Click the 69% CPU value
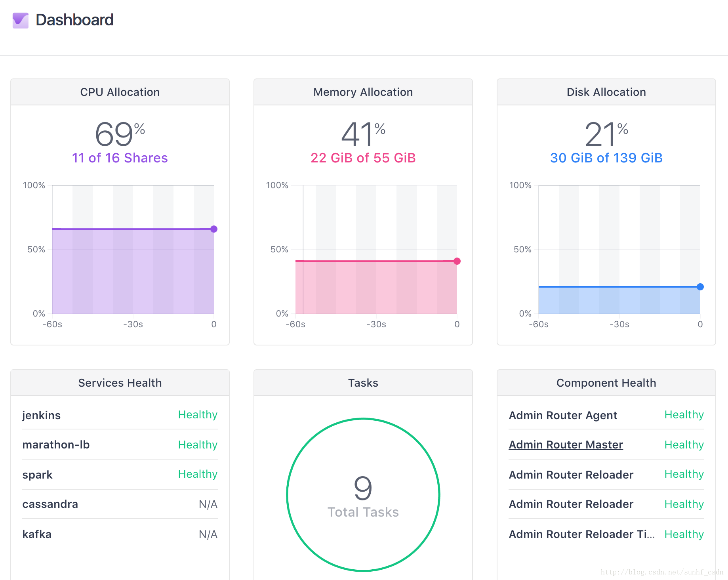The image size is (728, 580). point(120,134)
